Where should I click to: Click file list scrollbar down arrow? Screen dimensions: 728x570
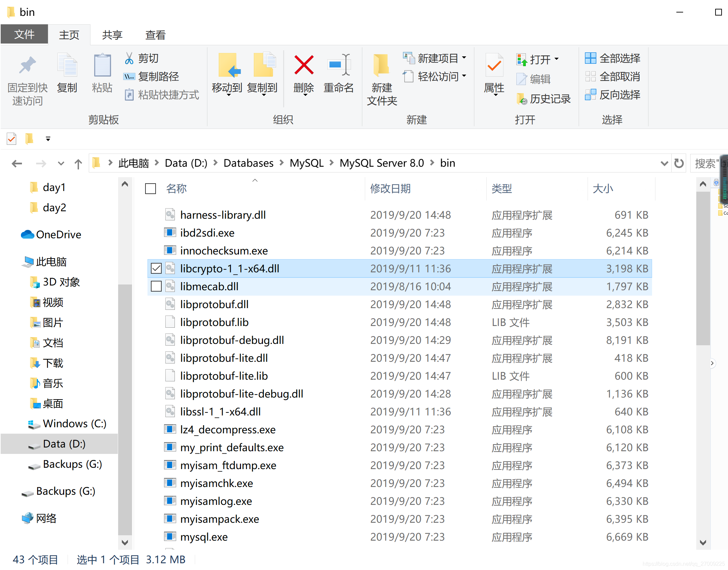coord(703,543)
